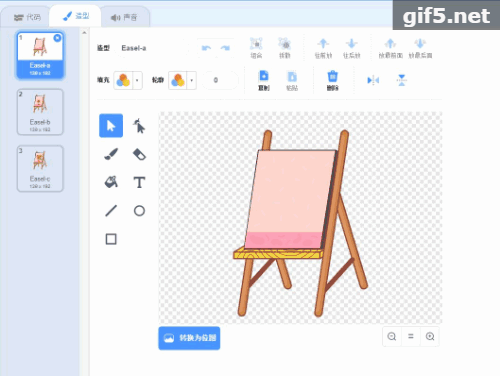Switch to the Sounds tab

(x=124, y=17)
